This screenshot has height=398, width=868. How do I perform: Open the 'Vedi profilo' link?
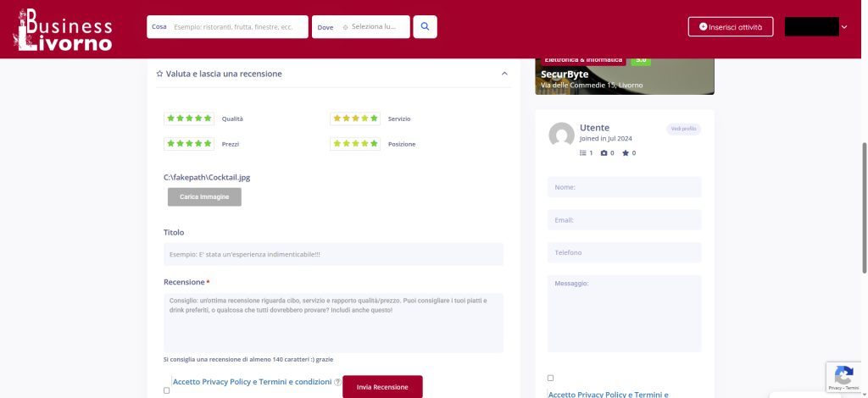(x=683, y=129)
